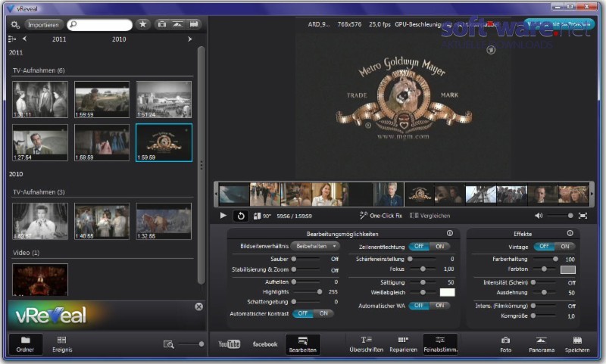Turn Automatischer Kontrast ON

click(323, 313)
